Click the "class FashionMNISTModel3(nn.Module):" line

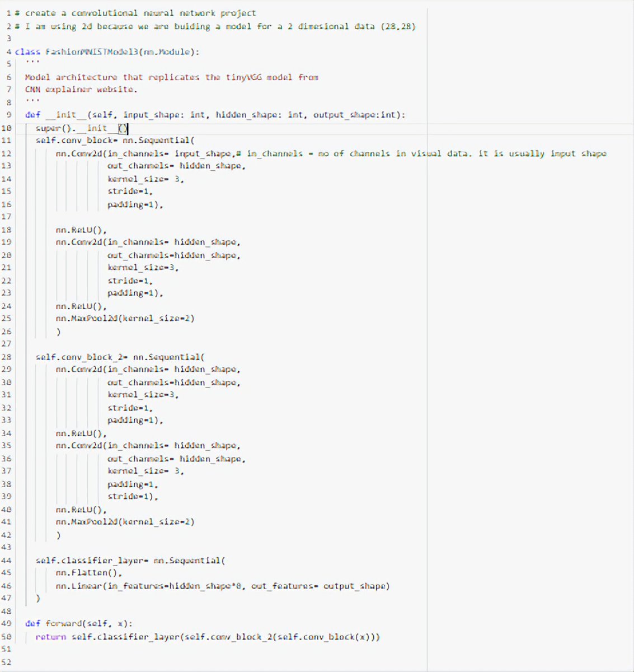(x=107, y=52)
